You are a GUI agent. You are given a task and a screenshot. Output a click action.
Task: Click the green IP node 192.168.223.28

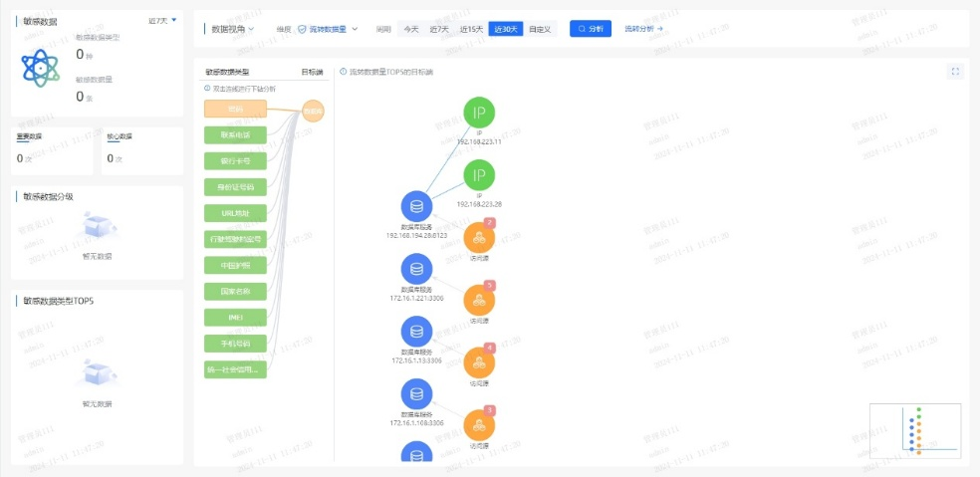[479, 175]
